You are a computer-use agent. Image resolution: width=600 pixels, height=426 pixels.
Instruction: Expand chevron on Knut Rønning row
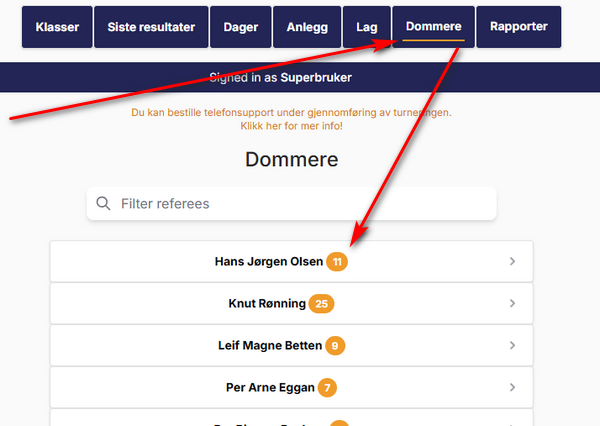pos(512,304)
